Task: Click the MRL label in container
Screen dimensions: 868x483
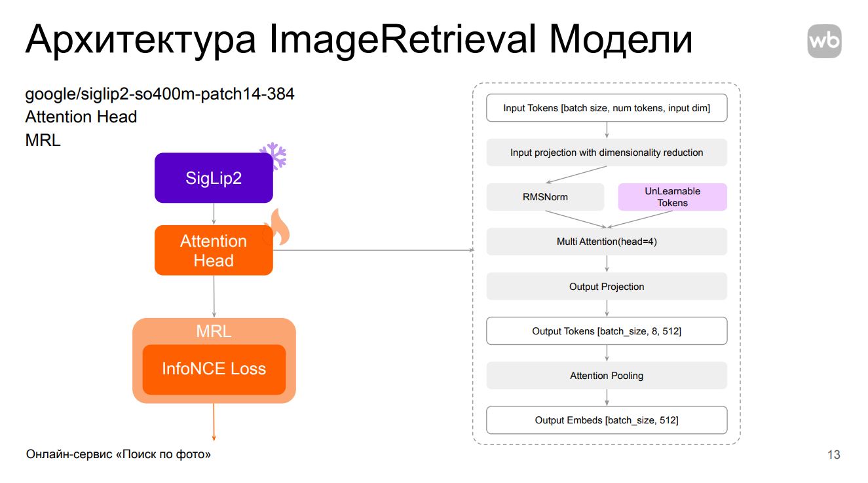Action: pos(214,332)
